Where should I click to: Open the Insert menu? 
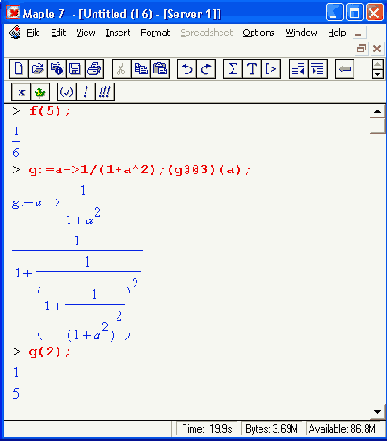[118, 33]
